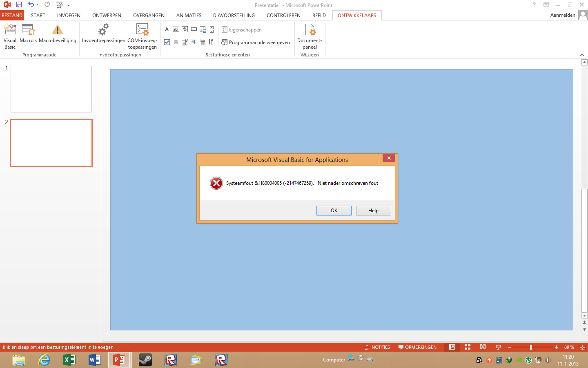Click the zoom in plus button
Viewport: 588px width, 368px height.
coord(556,347)
